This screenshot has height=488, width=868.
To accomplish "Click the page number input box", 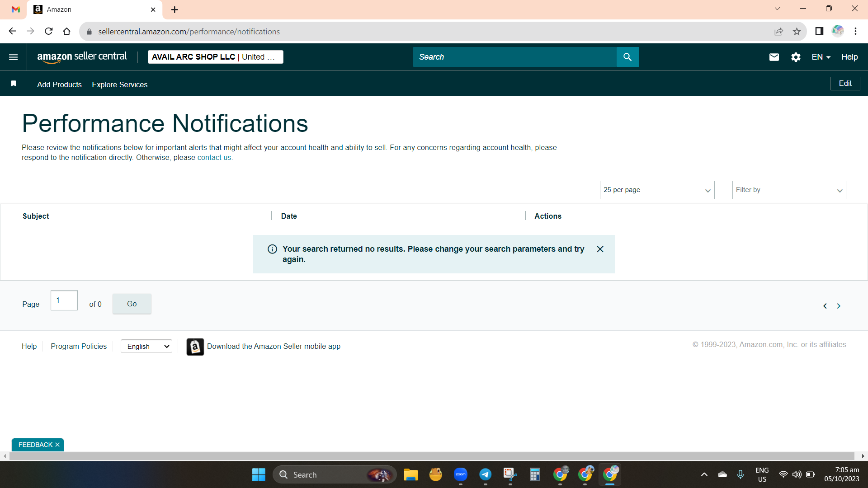I will coord(64,300).
